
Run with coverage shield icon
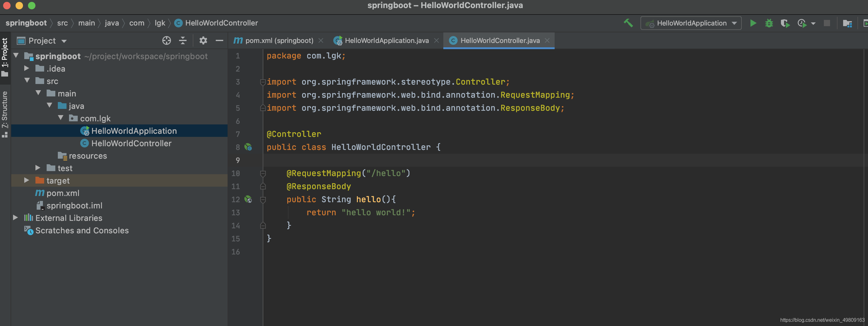(x=785, y=23)
